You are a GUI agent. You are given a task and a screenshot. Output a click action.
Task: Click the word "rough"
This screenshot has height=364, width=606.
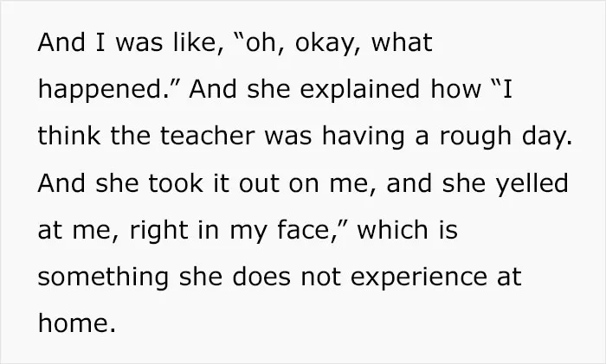pos(475,137)
